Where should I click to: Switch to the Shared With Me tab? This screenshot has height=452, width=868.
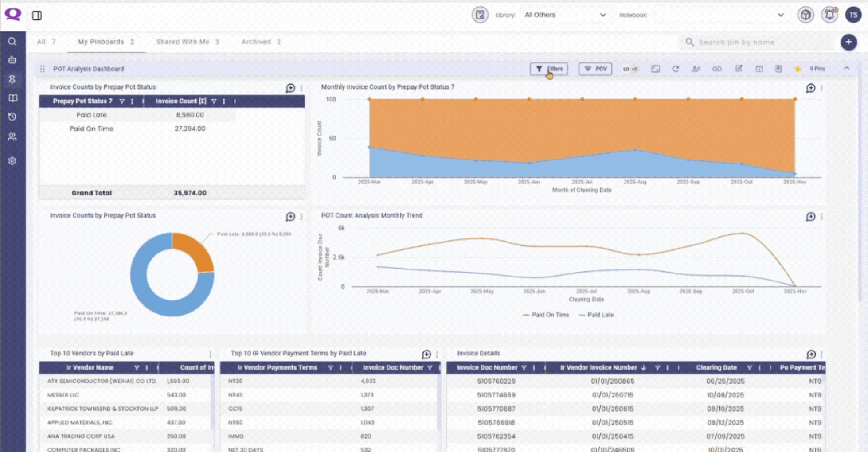187,42
